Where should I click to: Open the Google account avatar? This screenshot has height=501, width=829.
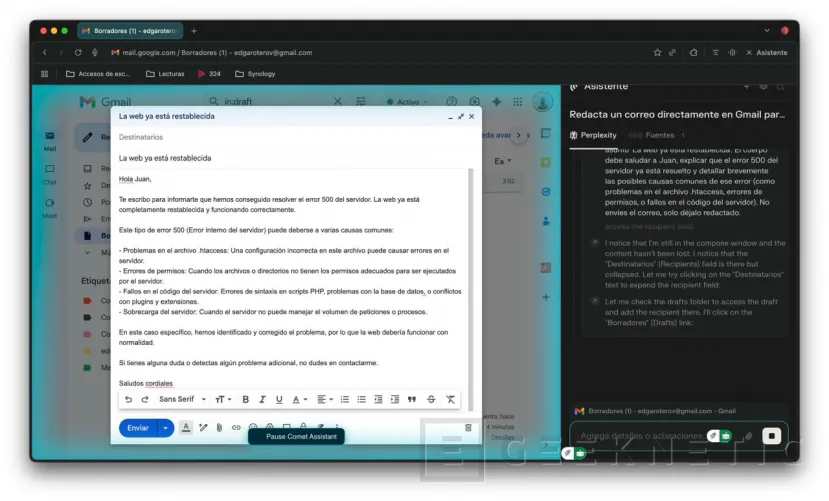542,101
